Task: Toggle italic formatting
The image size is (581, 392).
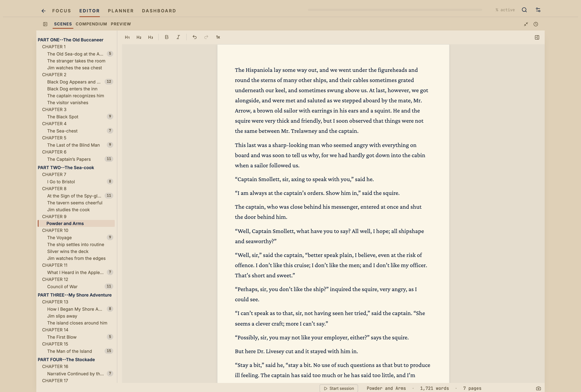Action: pyautogui.click(x=178, y=37)
